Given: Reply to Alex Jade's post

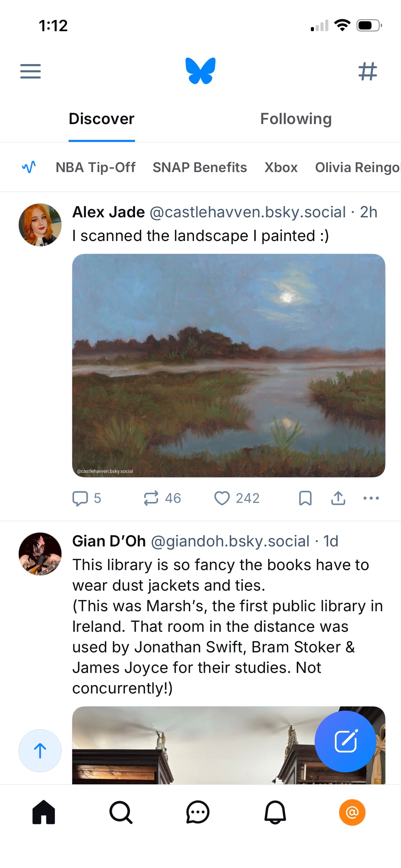Looking at the screenshot, I should 81,498.
